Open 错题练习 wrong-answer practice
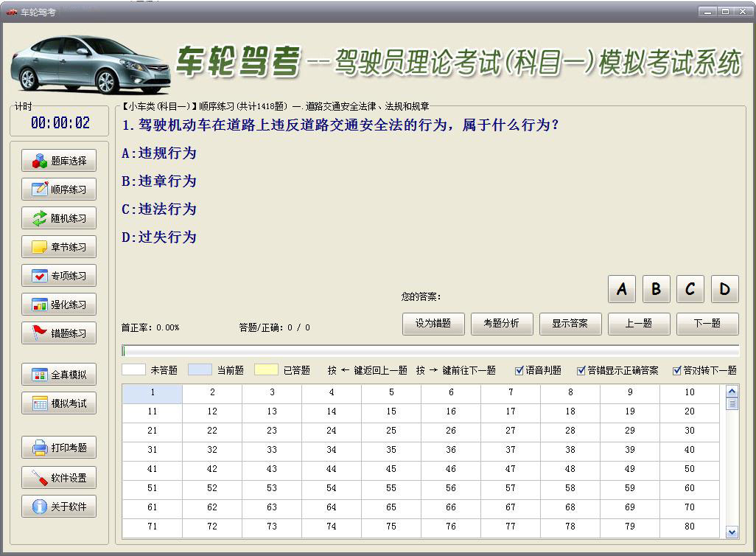The image size is (756, 556). click(x=58, y=333)
